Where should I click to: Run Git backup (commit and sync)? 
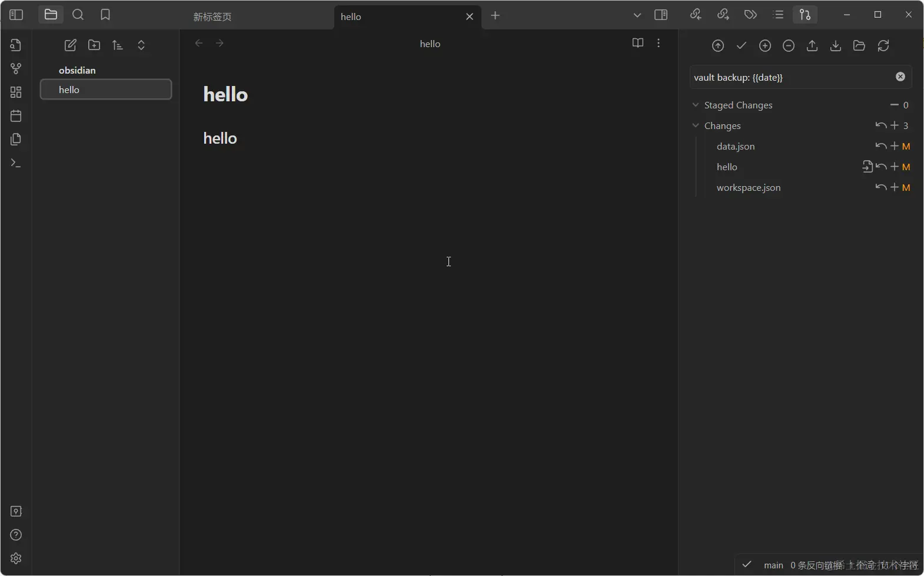tap(718, 46)
